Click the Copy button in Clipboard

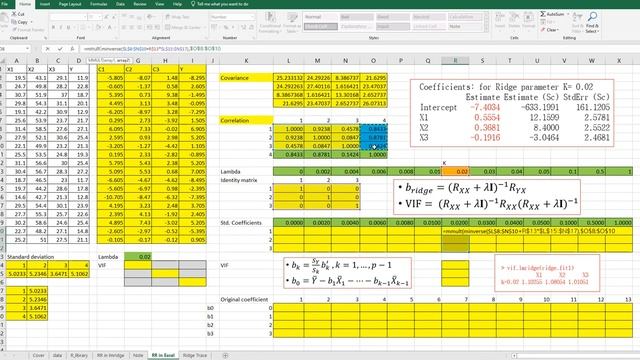tap(20, 22)
